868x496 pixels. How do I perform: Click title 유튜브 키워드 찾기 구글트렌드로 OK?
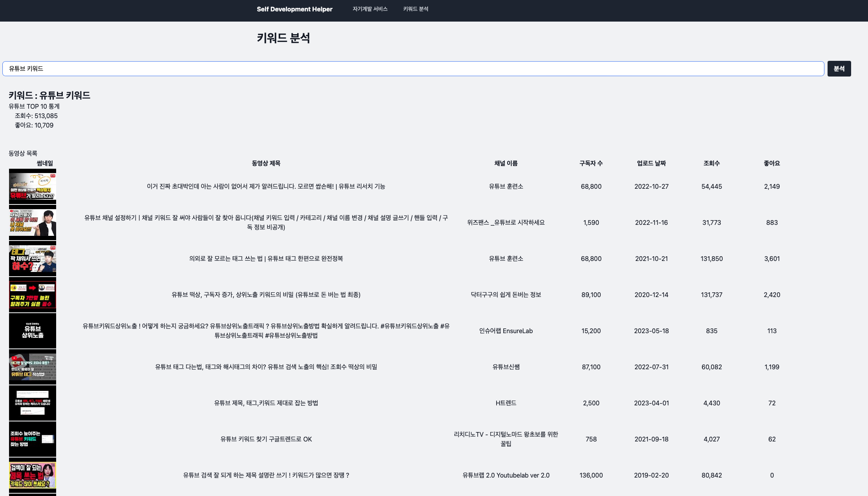266,439
